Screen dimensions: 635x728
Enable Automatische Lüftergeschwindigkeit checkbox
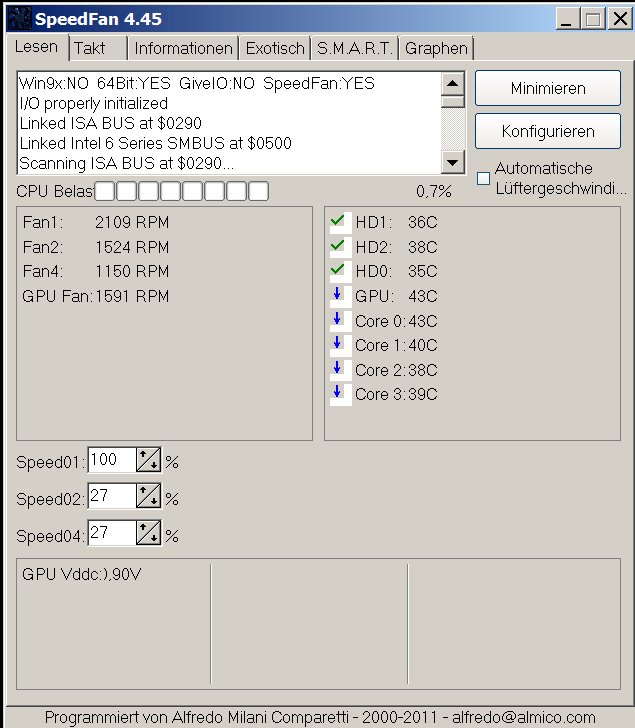point(483,178)
